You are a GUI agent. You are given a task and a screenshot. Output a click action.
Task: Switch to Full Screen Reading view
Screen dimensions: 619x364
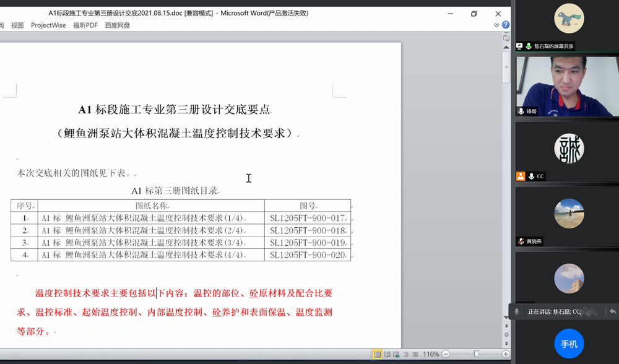[x=387, y=354]
